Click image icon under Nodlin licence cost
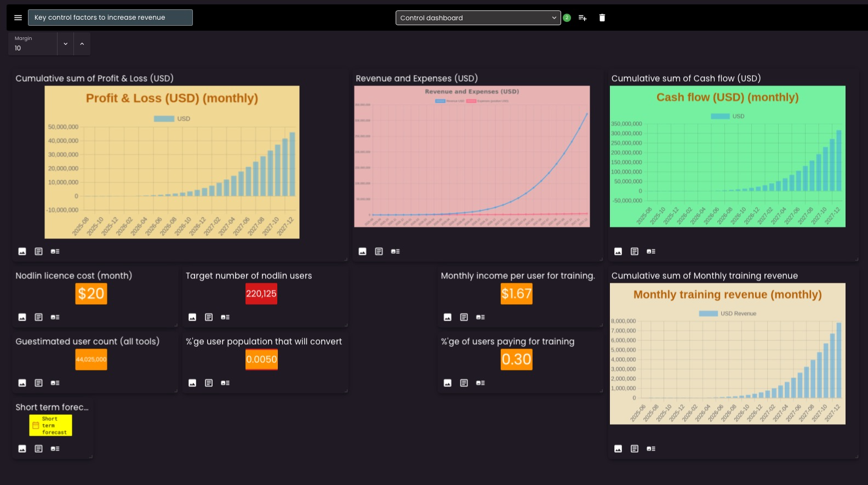 22,317
